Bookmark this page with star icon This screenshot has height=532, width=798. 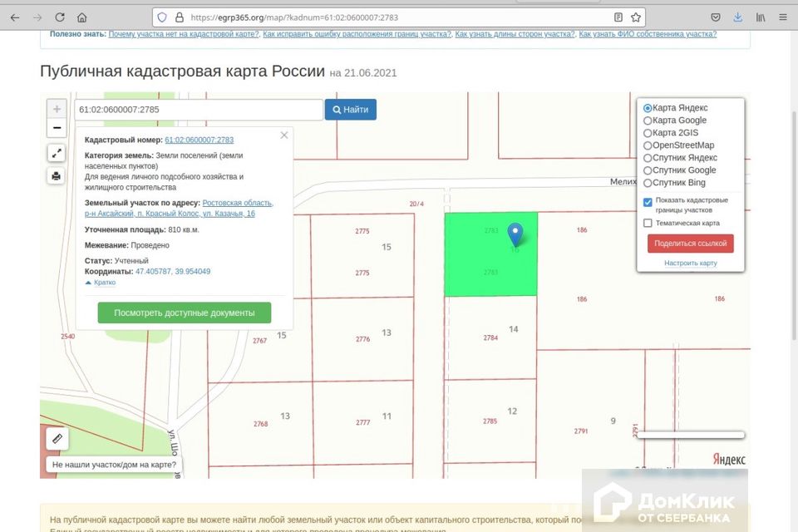click(636, 17)
